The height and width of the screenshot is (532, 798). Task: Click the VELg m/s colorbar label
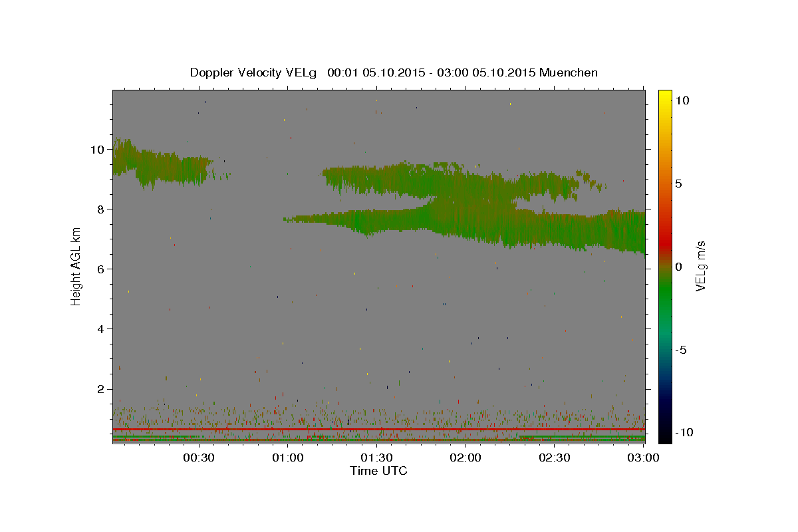[x=700, y=267]
